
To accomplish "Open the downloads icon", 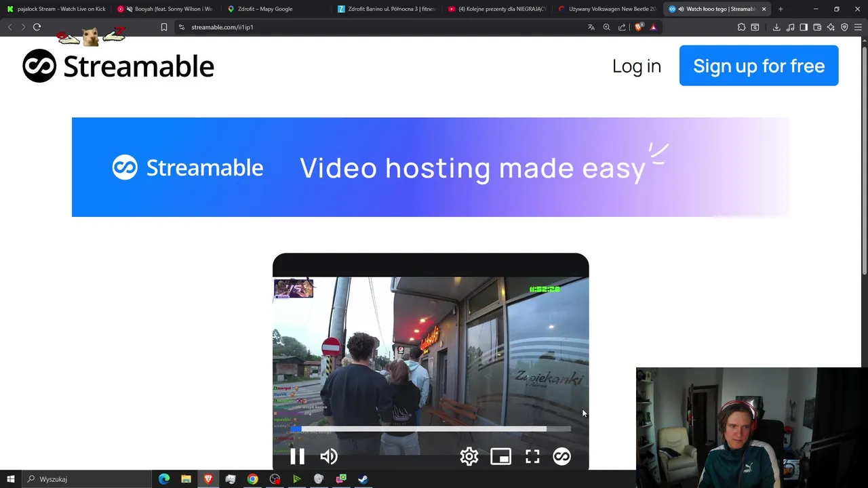I will click(x=776, y=27).
